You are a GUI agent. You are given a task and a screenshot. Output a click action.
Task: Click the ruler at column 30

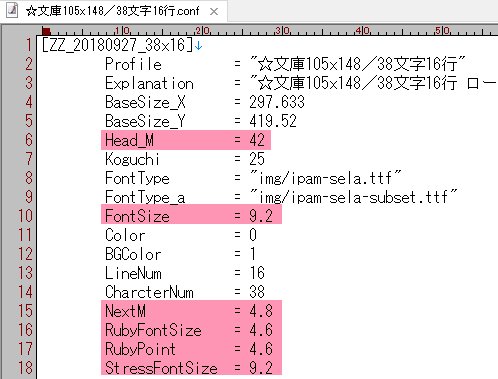click(282, 31)
